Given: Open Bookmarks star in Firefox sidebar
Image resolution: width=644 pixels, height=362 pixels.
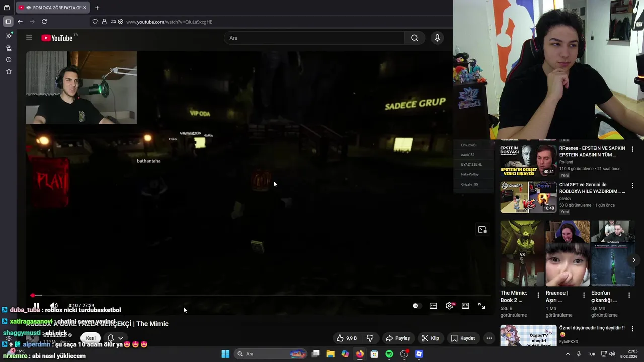Looking at the screenshot, I should [9, 71].
